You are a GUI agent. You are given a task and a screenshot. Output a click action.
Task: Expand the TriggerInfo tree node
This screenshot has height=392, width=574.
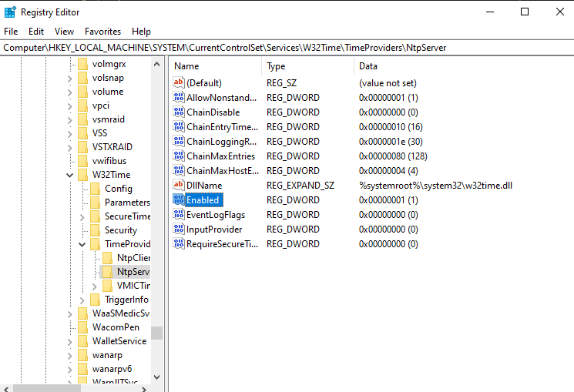pos(82,300)
